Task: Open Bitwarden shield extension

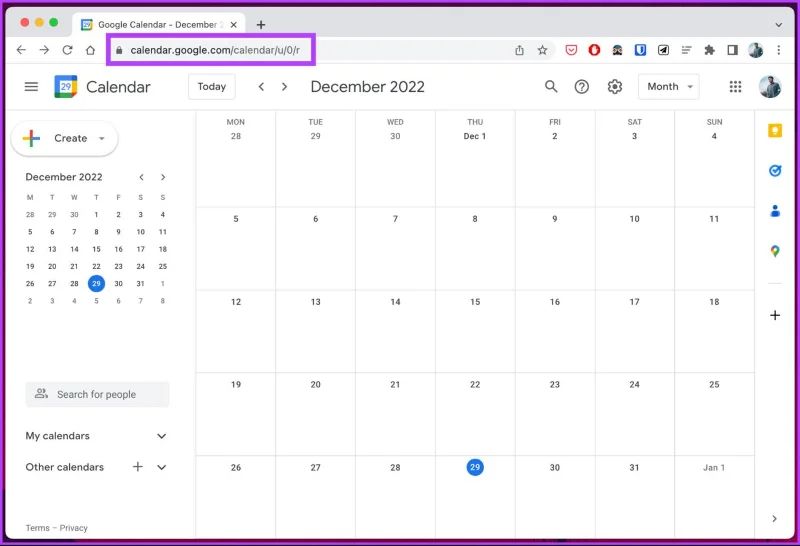Action: (640, 50)
